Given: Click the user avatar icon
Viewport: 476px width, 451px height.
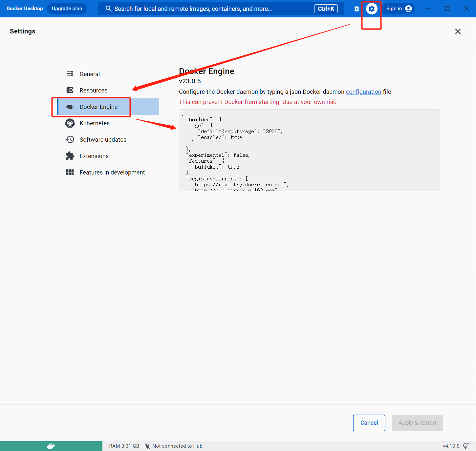Looking at the screenshot, I should pyautogui.click(x=408, y=9).
